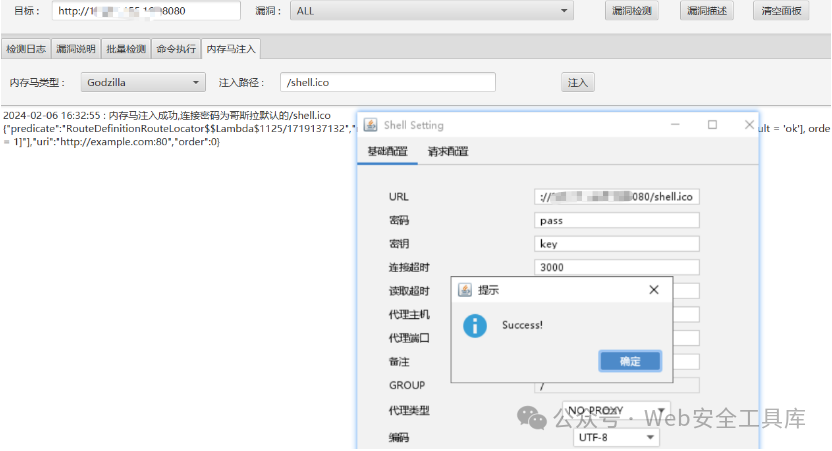The image size is (832, 451).
Task: Confirm the dialog with the 确定 button
Action: pos(630,361)
